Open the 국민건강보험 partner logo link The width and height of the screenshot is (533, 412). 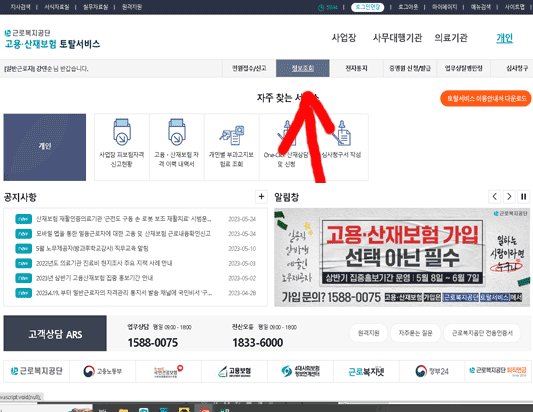[169, 371]
